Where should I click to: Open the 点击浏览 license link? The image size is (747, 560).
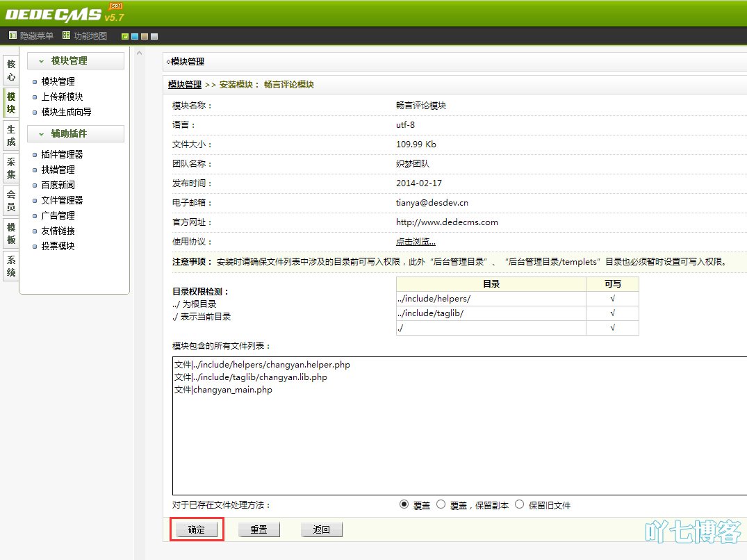pyautogui.click(x=416, y=242)
